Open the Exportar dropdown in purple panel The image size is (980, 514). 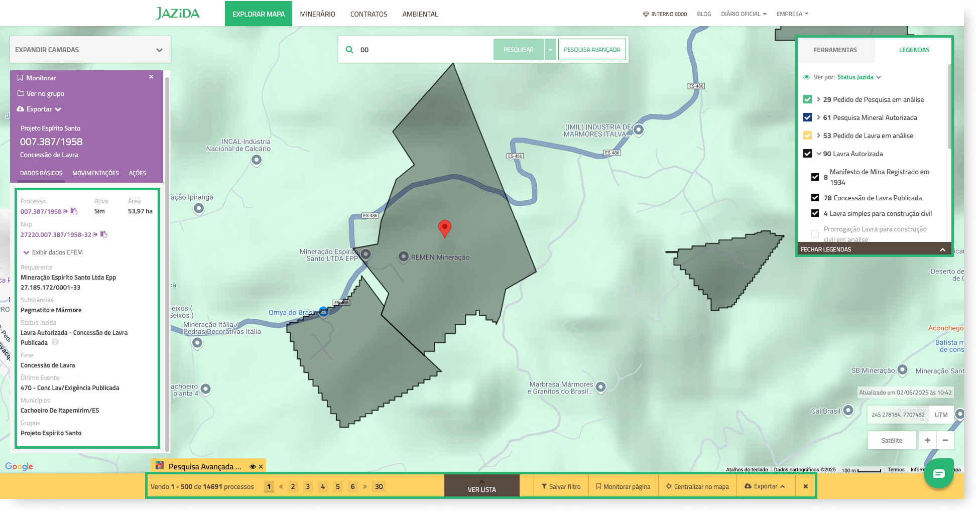(39, 109)
